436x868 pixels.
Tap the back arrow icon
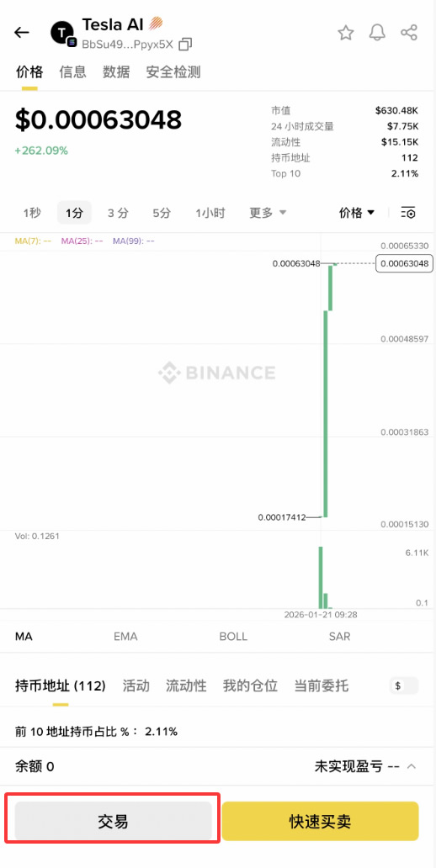point(21,33)
